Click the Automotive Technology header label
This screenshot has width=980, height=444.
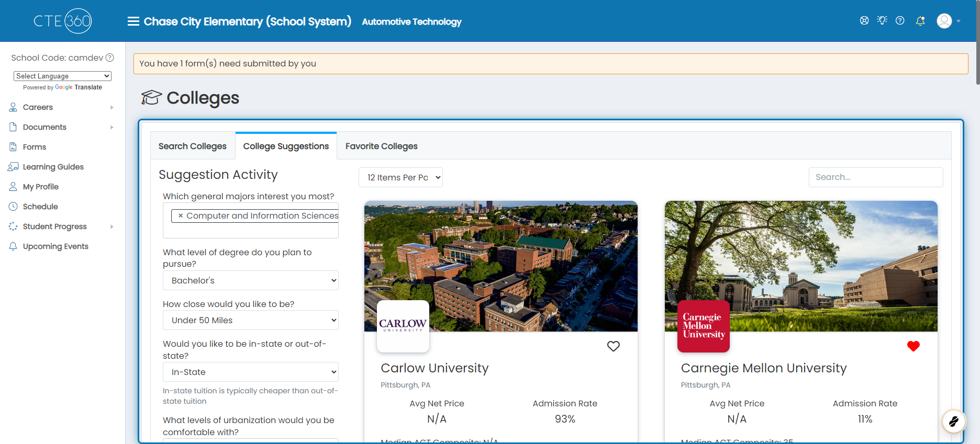pyautogui.click(x=411, y=21)
